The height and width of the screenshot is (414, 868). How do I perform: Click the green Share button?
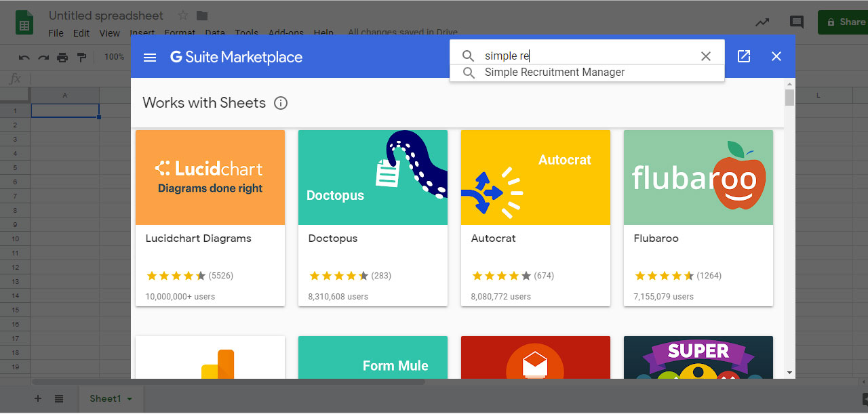843,22
